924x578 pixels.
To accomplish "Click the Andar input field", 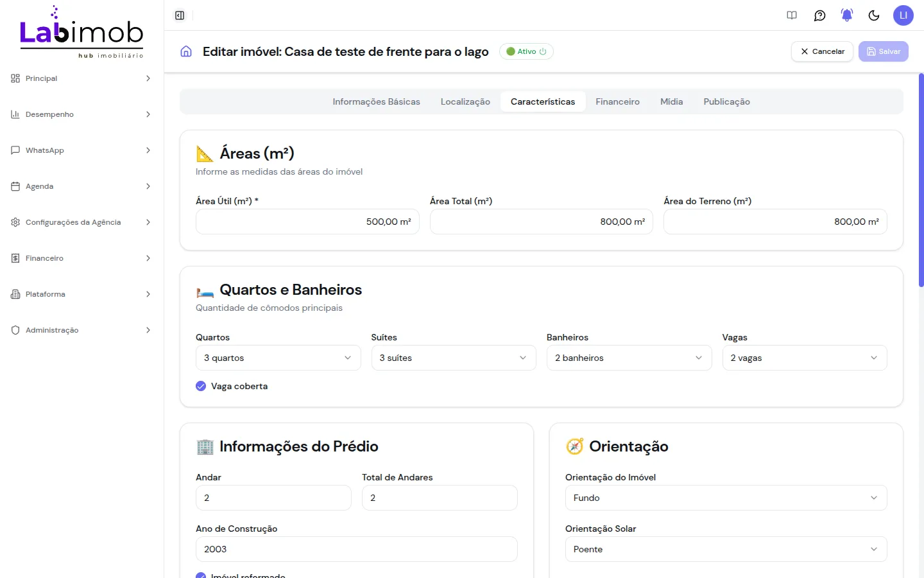I will coord(273,498).
